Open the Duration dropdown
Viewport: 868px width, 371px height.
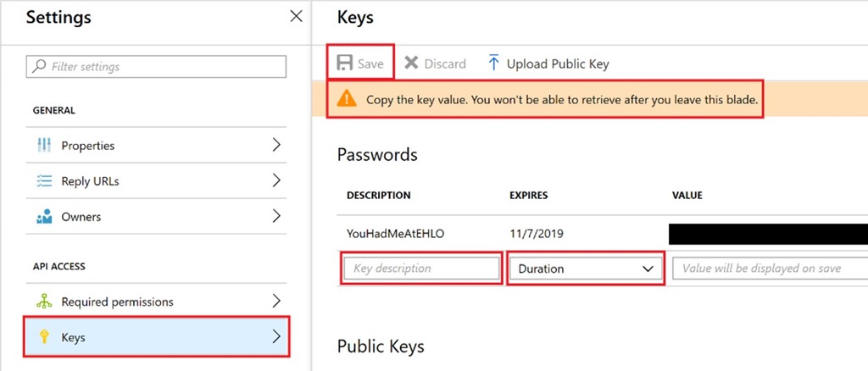pyautogui.click(x=585, y=269)
